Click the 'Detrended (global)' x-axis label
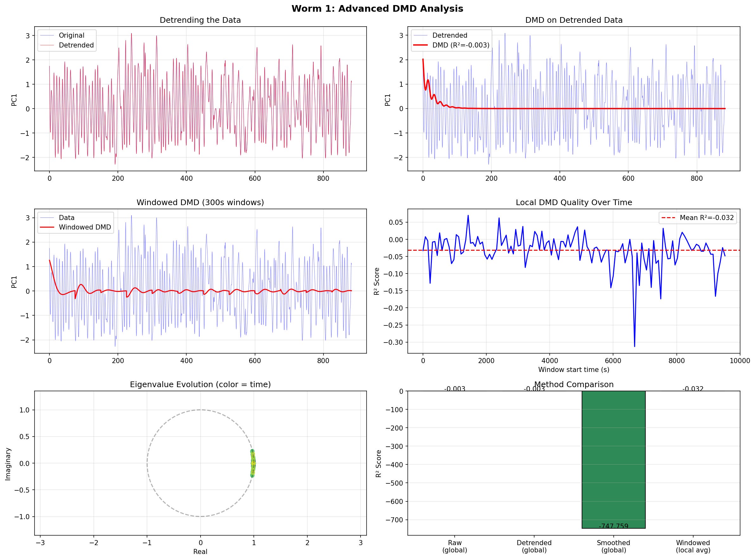This screenshot has height=560, width=755. (534, 546)
